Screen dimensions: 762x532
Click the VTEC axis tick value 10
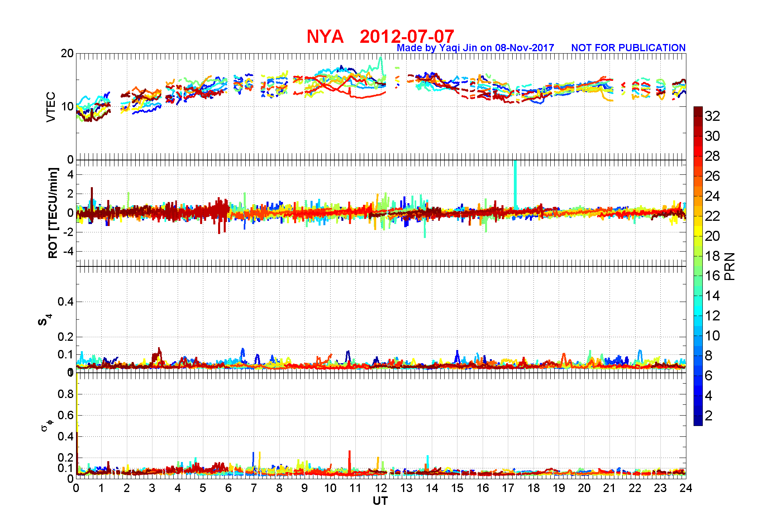tap(67, 106)
